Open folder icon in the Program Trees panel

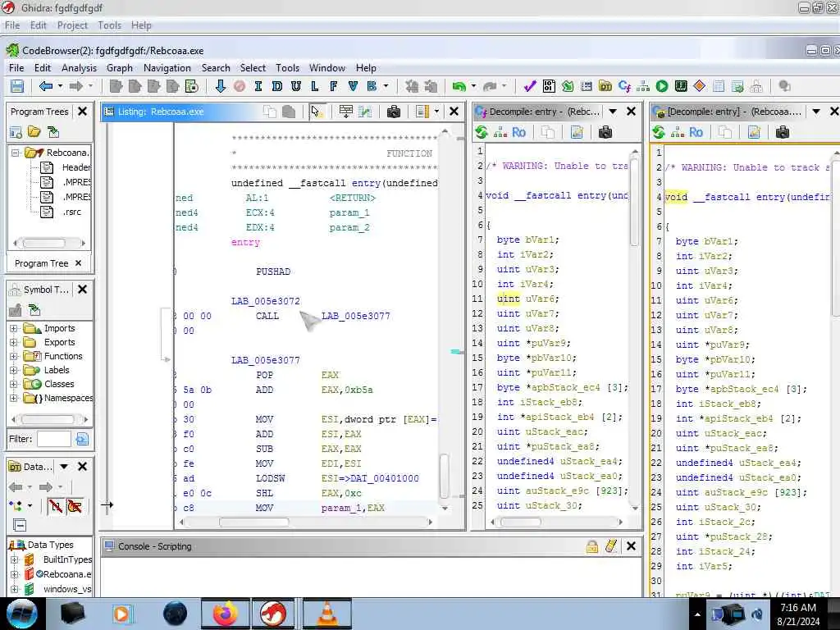click(34, 132)
